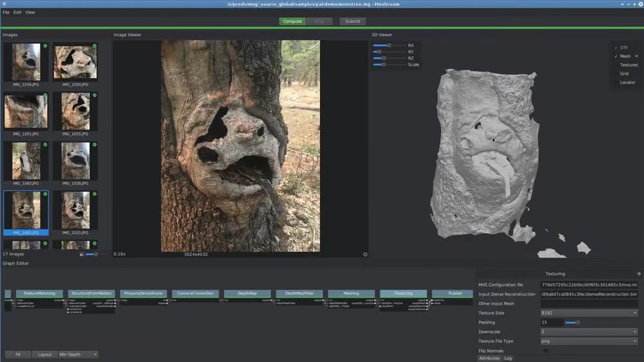The image size is (644, 362).
Task: Click the Fit button in Graph Editor
Action: point(18,354)
